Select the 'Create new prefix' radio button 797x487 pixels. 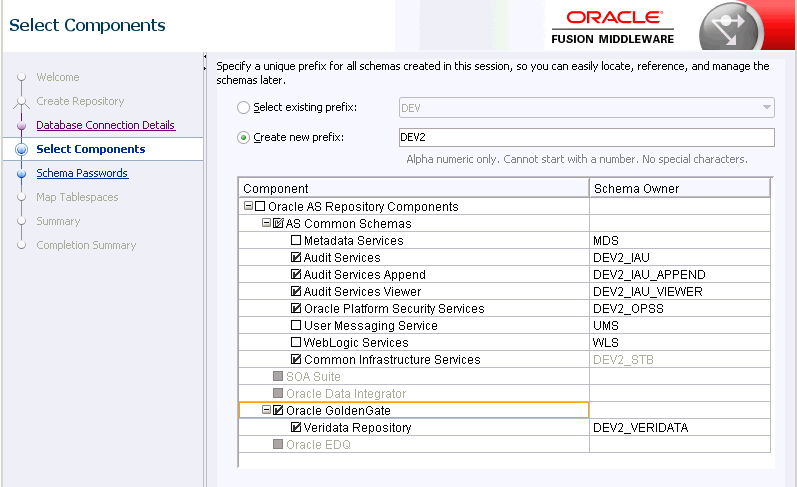point(243,137)
